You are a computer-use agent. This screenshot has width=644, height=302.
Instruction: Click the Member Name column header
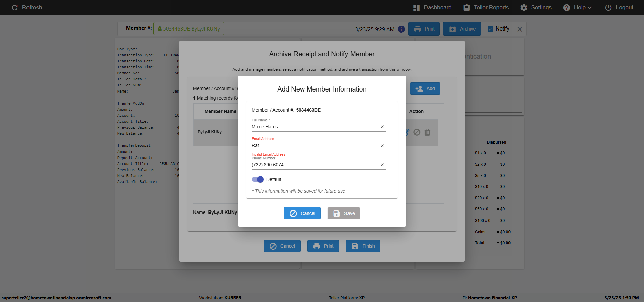220,111
